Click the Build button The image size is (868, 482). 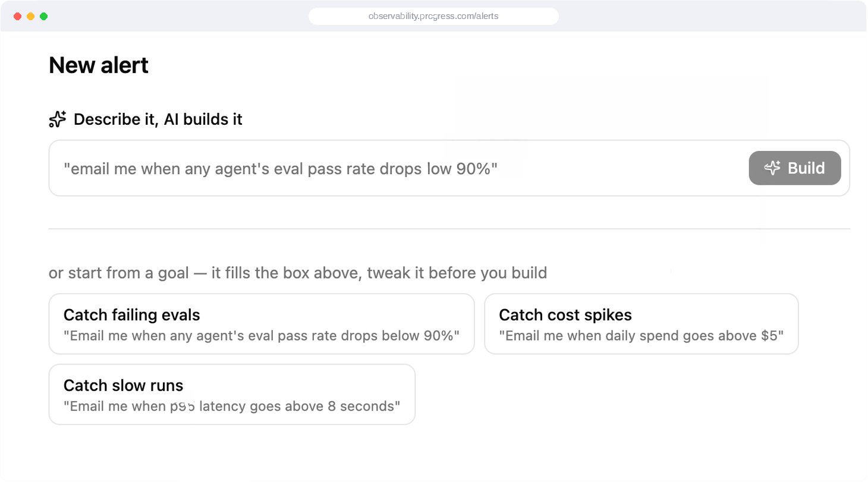[x=795, y=168]
